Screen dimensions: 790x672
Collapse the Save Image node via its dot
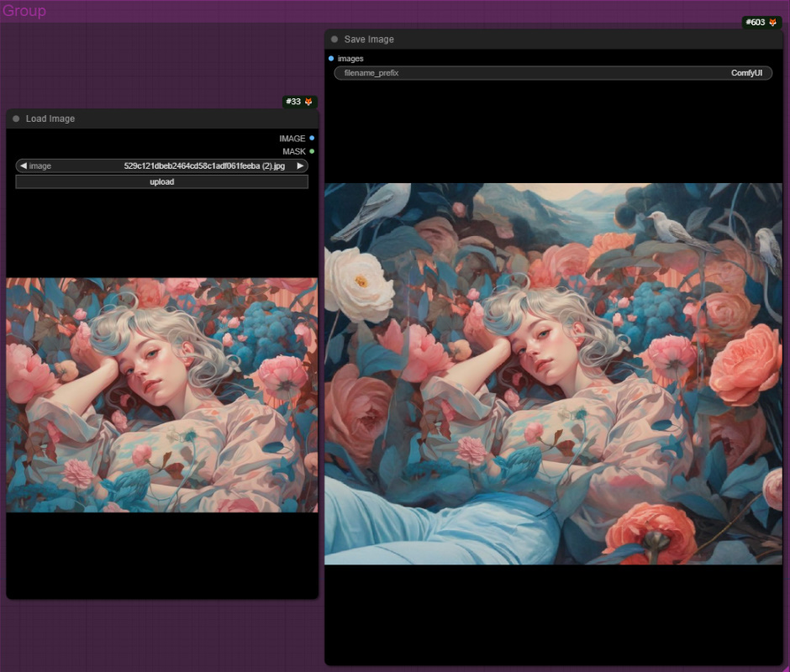tap(334, 39)
